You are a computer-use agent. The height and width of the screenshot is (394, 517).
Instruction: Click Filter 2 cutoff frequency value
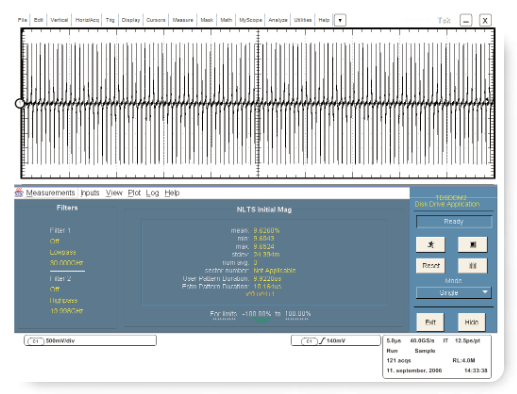tap(67, 311)
